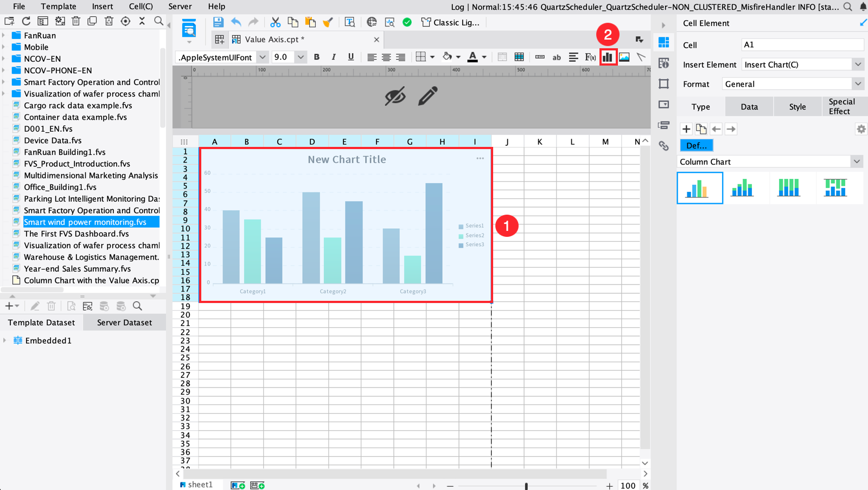Undo the last action

(236, 22)
